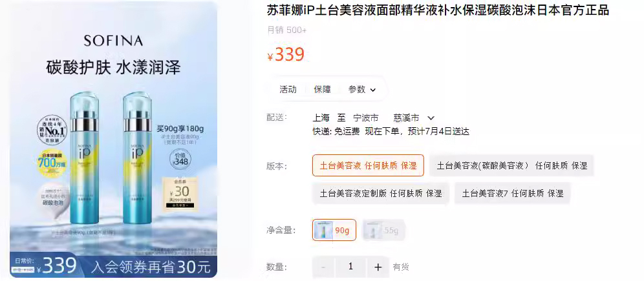Viewport: 644px width, 281px height.
Task: Click the 入会领券再省30元 banner
Action: (151, 267)
